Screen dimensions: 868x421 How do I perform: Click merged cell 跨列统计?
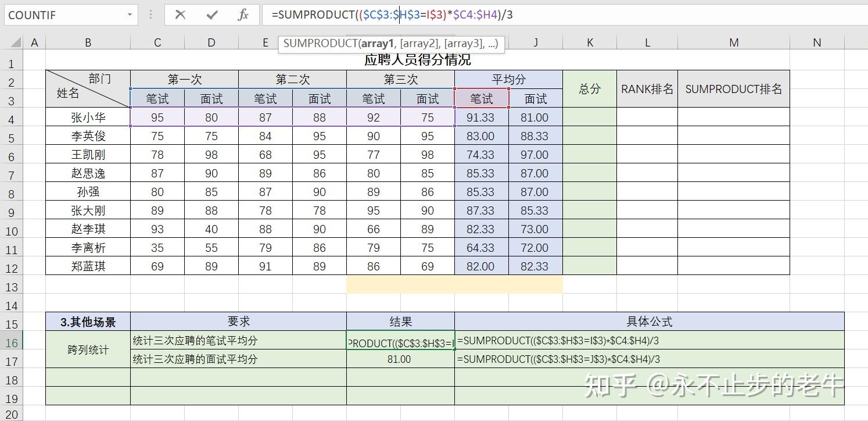point(88,349)
